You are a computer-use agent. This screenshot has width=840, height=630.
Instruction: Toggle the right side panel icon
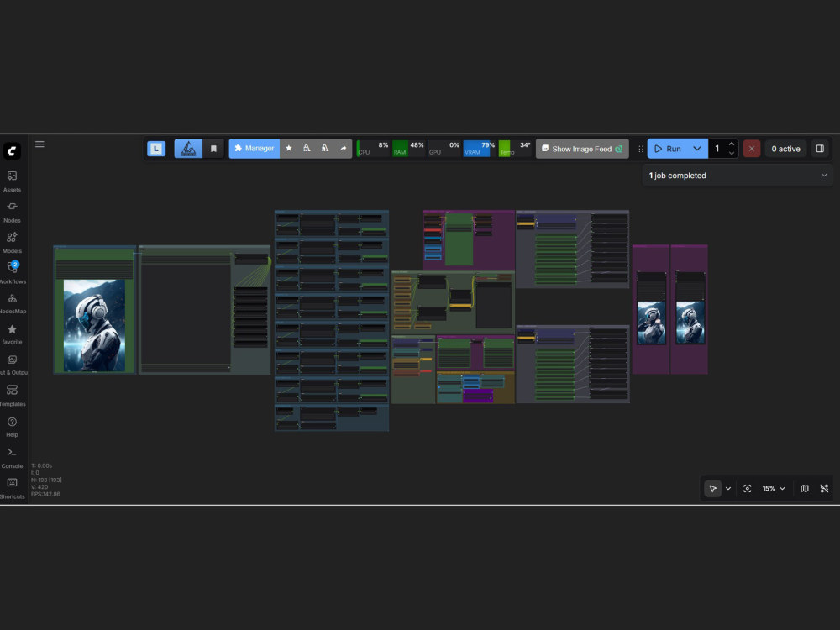[x=820, y=149]
